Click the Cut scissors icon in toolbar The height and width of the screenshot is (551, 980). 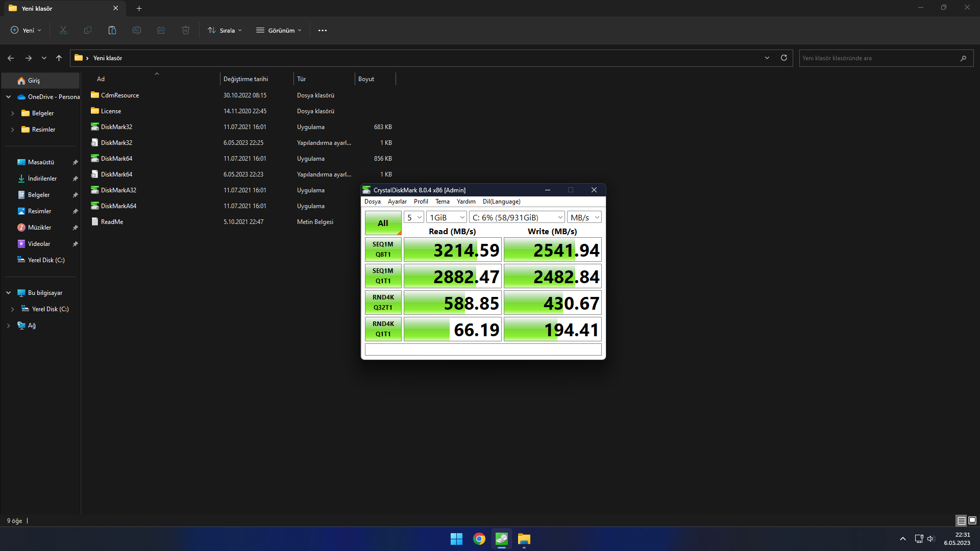(x=63, y=31)
